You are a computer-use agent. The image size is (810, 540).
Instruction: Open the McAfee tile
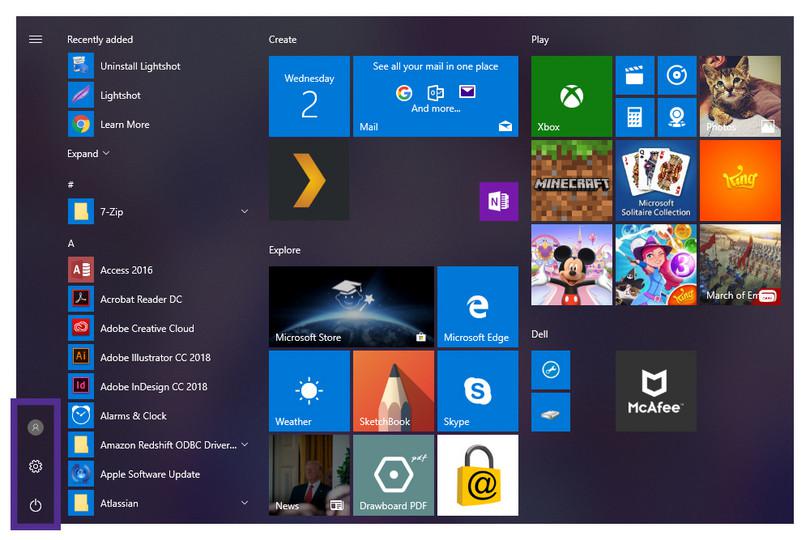656,391
